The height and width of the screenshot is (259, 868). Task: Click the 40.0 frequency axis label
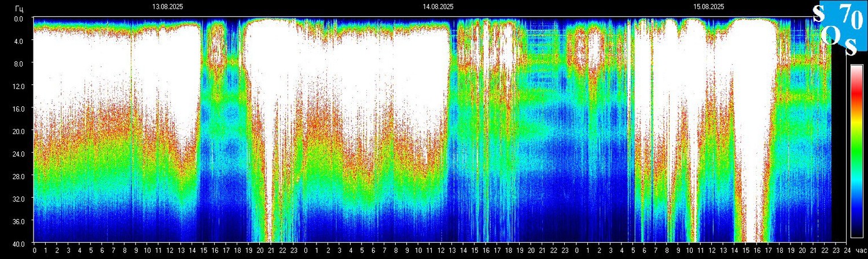[17, 244]
